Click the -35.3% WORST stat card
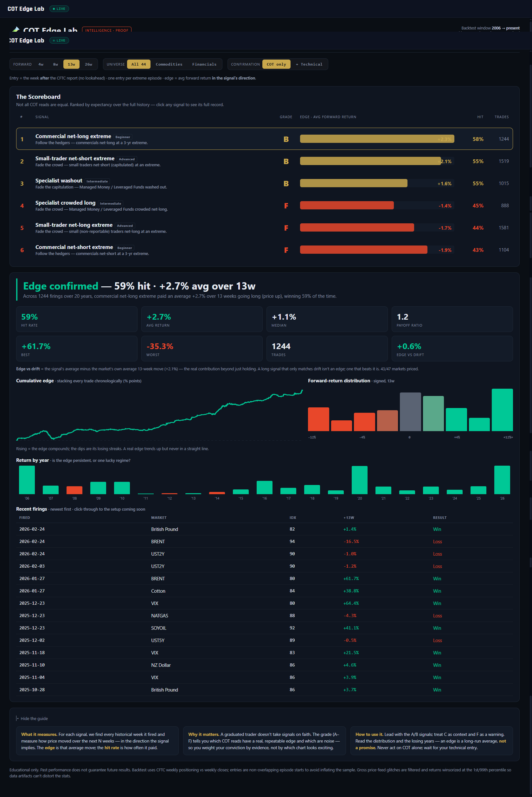Viewport: 532px width, 797px height. pos(202,349)
